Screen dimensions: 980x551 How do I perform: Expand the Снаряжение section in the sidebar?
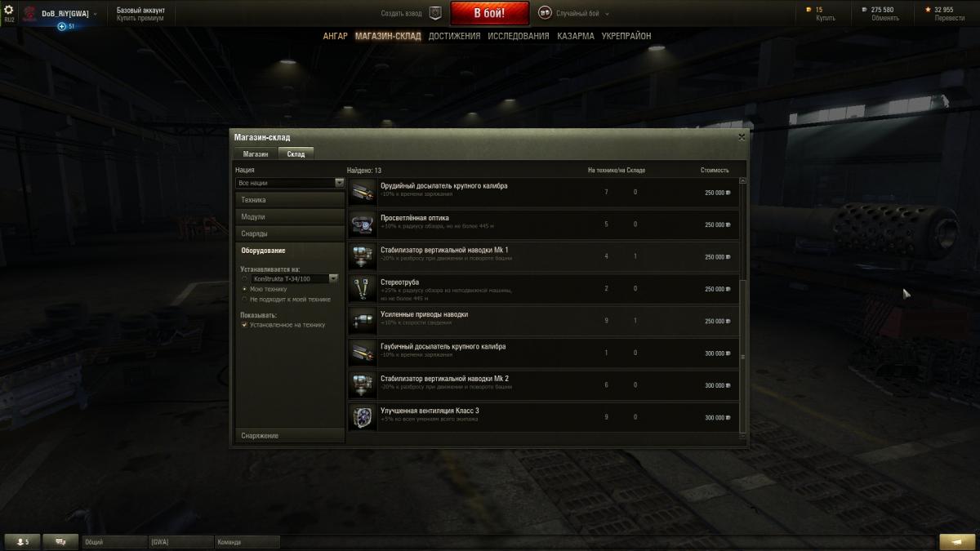(x=290, y=435)
